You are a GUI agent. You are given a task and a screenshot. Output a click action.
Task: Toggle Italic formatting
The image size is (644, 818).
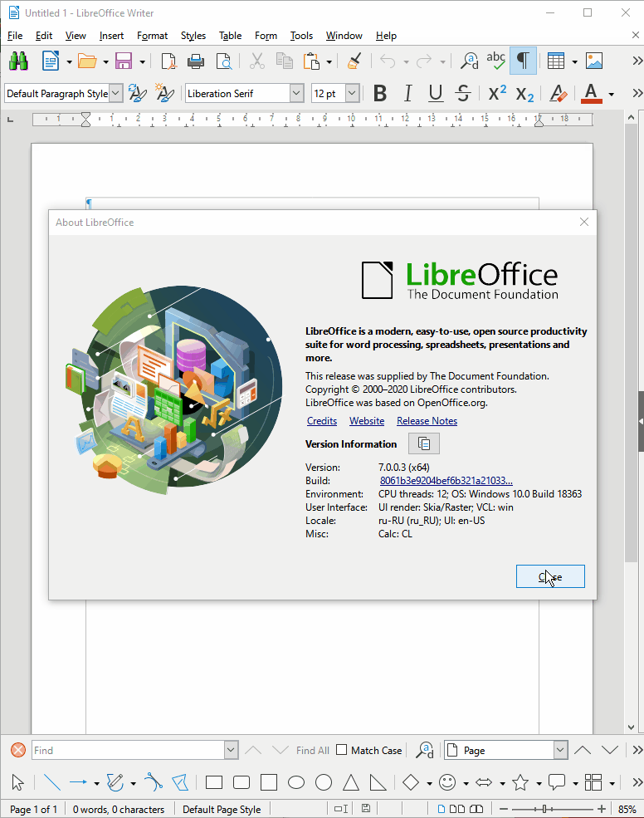[407, 94]
